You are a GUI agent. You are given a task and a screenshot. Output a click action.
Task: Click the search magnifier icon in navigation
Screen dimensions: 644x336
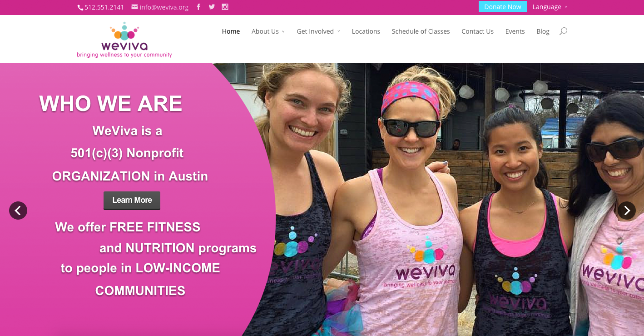point(563,31)
